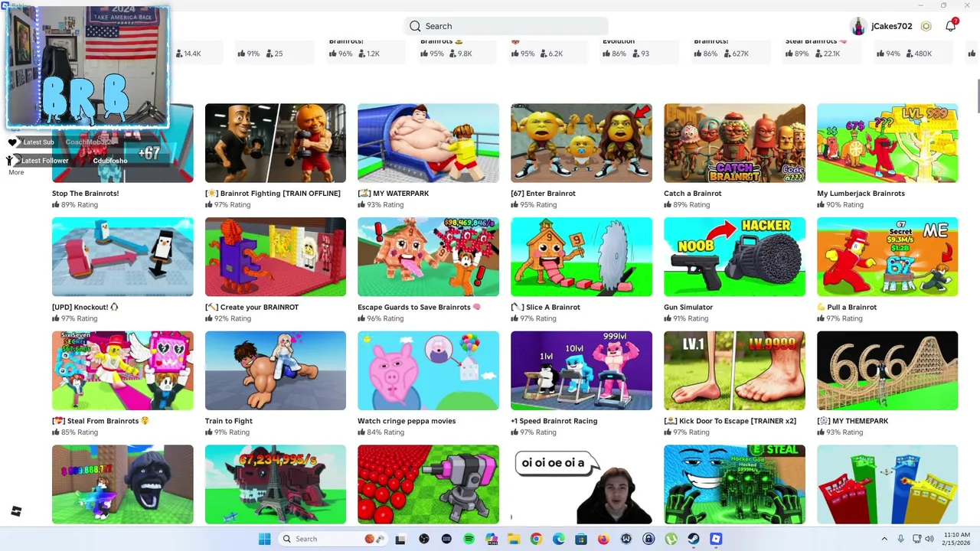Click the microphone tray icon
Image resolution: width=980 pixels, height=551 pixels.
tap(901, 539)
